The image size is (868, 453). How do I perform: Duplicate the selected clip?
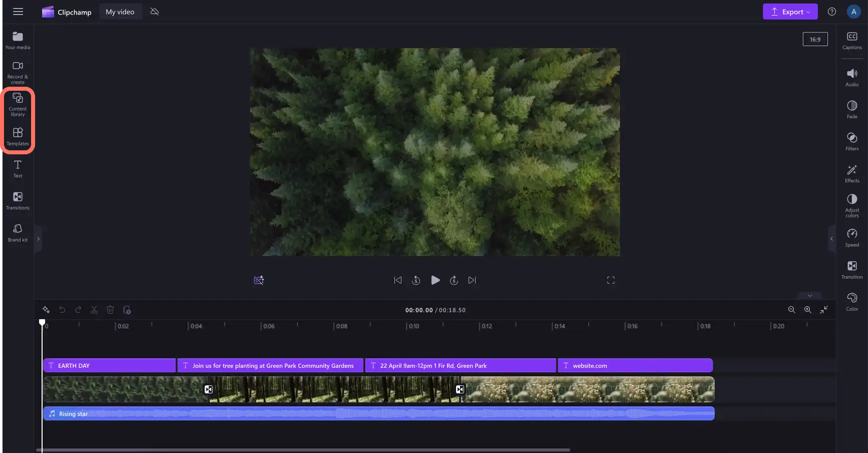point(127,310)
